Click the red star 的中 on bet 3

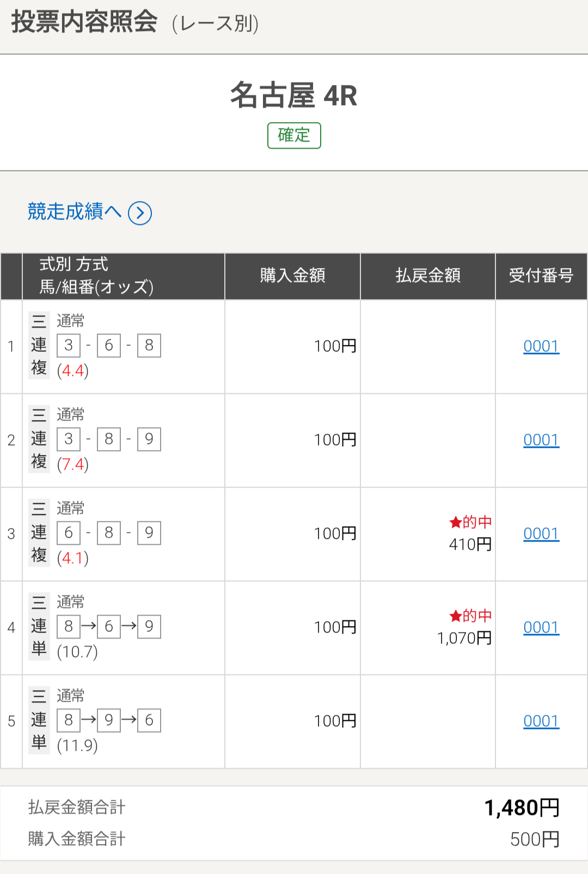(x=470, y=523)
